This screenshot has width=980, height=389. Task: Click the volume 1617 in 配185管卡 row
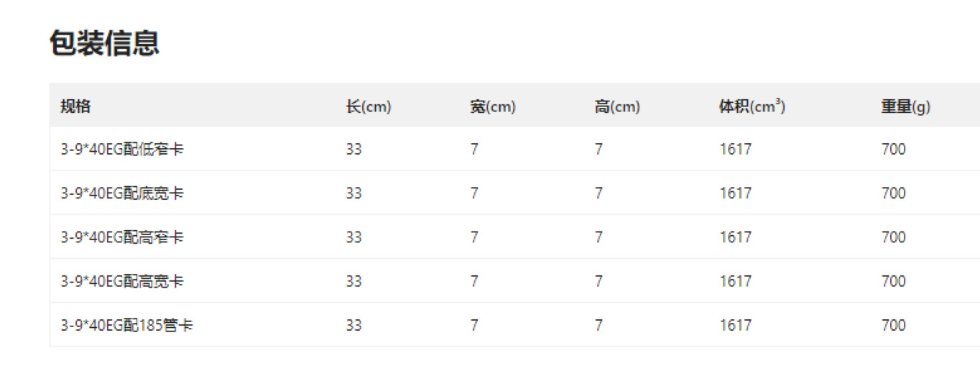pyautogui.click(x=735, y=325)
